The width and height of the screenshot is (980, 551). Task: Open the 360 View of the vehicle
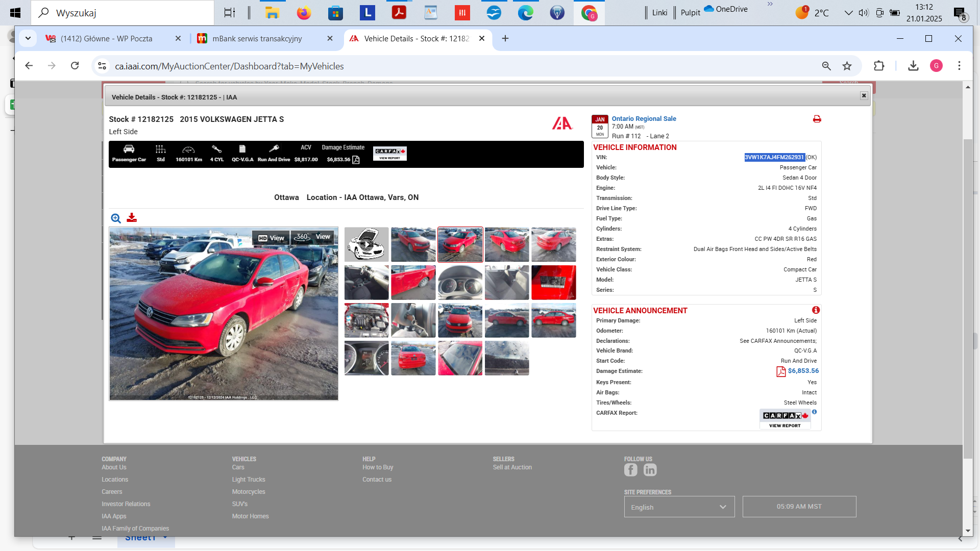click(x=312, y=237)
